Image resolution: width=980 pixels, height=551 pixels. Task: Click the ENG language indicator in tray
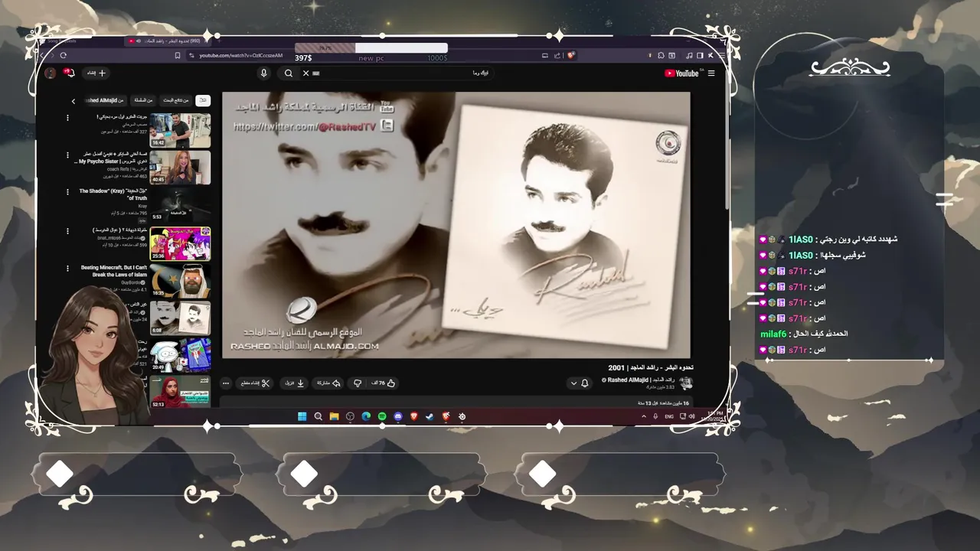(669, 416)
